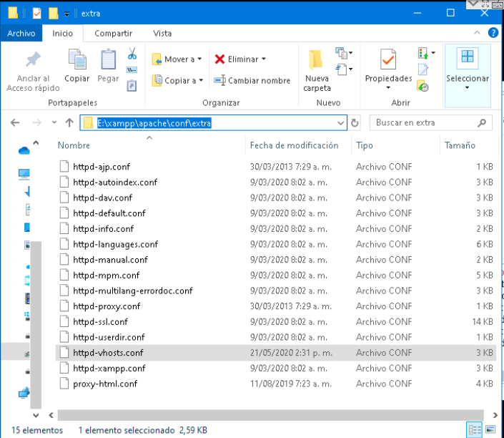Expand the address bar history chevron
The image size is (504, 438).
click(x=340, y=123)
